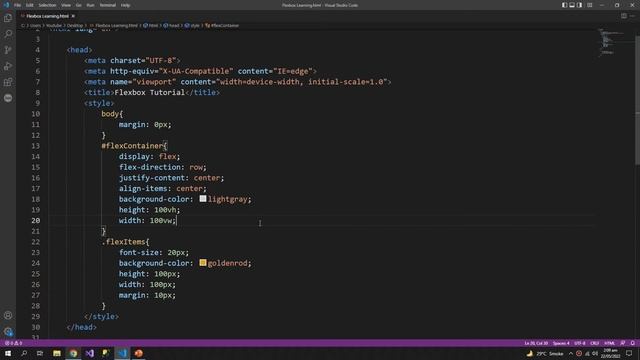The width and height of the screenshot is (640, 360).
Task: Open the File menu
Action: (x=17, y=5)
